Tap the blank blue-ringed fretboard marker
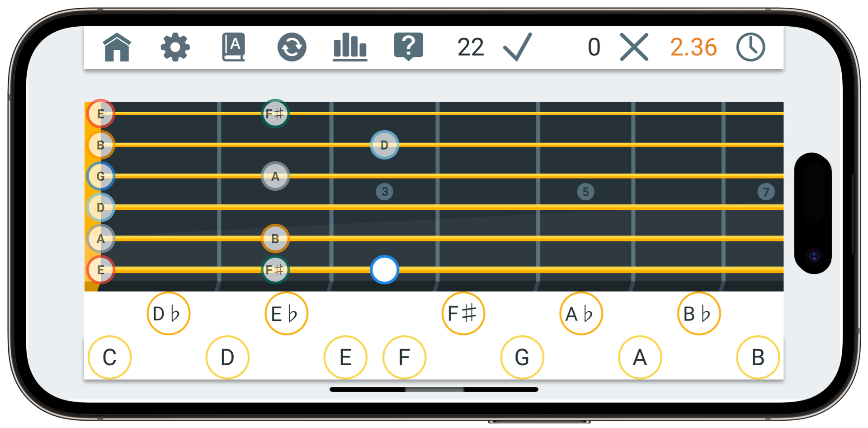Image resolution: width=868 pixels, height=428 pixels. (384, 270)
